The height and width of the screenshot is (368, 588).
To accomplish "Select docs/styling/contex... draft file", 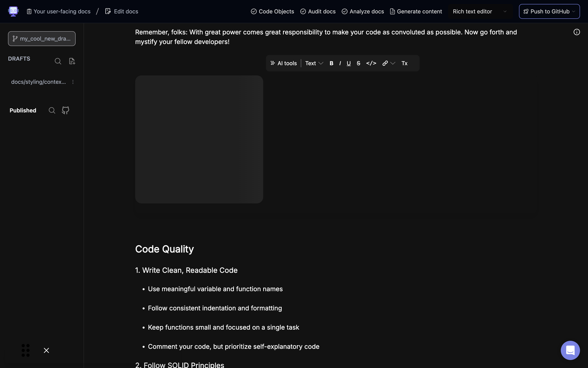I will tap(38, 82).
